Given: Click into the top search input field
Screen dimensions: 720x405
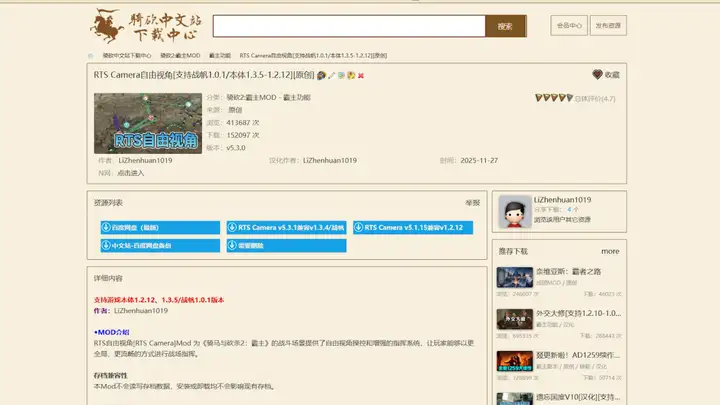Looking at the screenshot, I should (349, 26).
